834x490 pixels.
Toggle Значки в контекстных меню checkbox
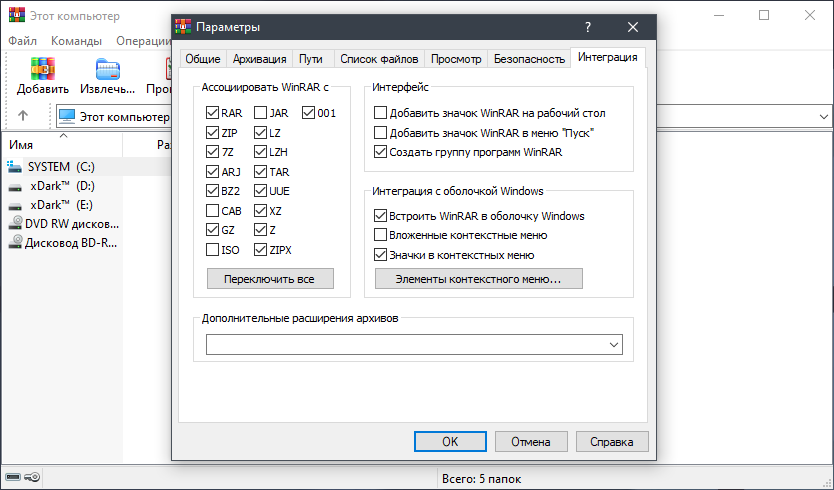(x=380, y=255)
